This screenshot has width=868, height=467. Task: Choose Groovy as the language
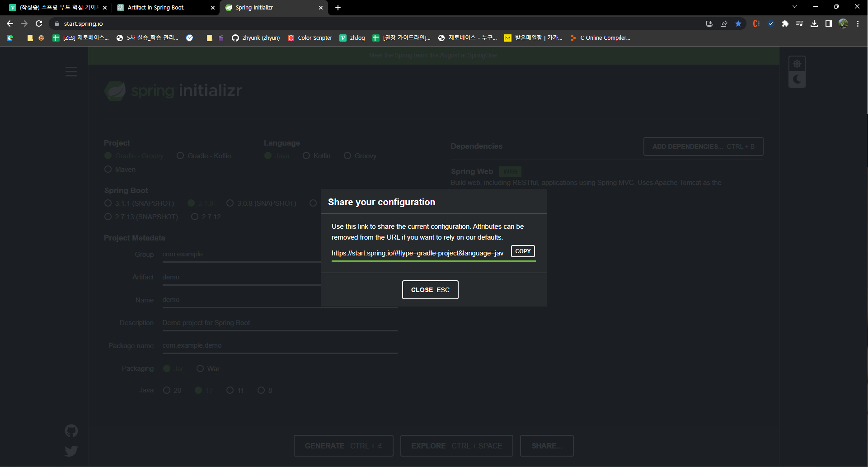click(x=360, y=156)
